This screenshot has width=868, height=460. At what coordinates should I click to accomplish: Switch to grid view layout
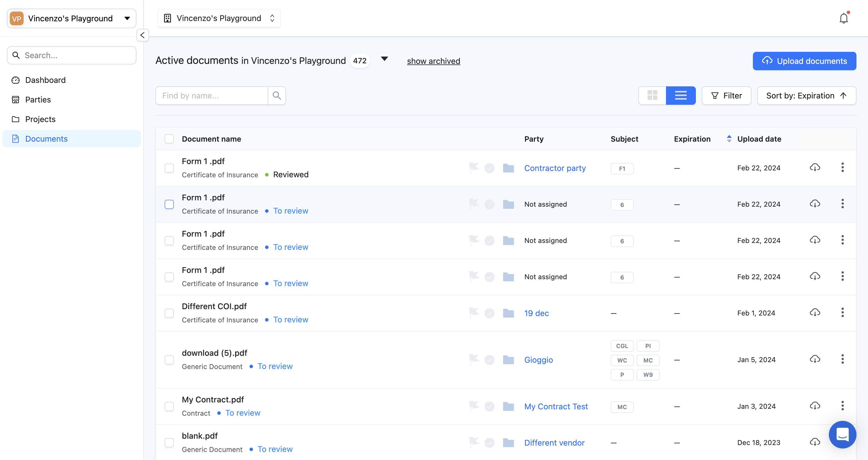point(652,96)
